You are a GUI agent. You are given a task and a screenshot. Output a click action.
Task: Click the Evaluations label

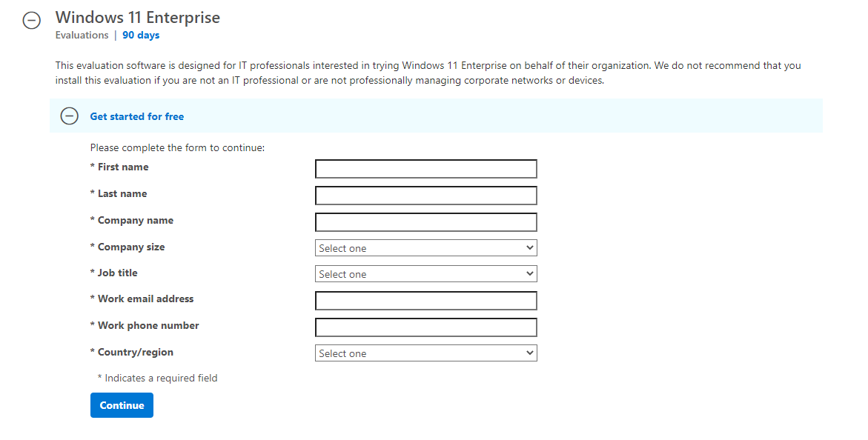click(82, 35)
